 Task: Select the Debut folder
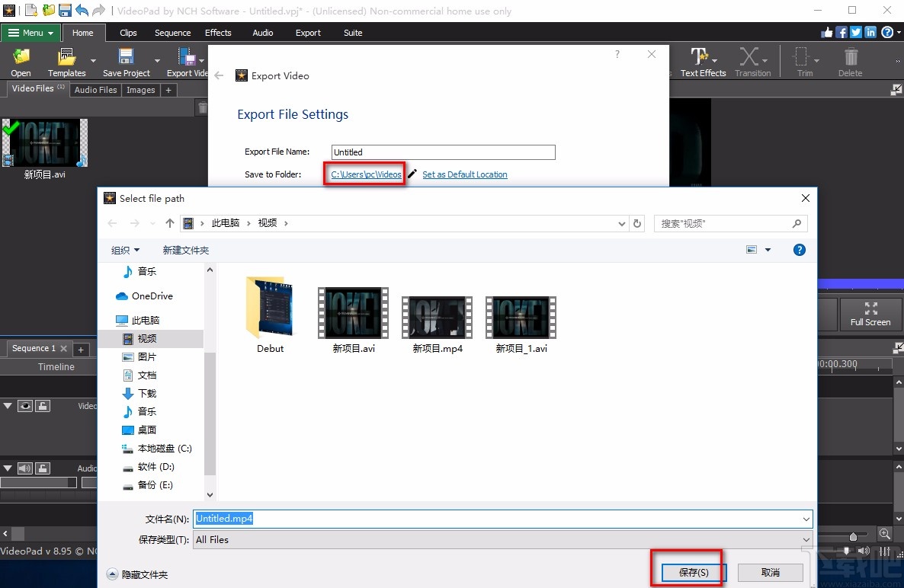270,315
